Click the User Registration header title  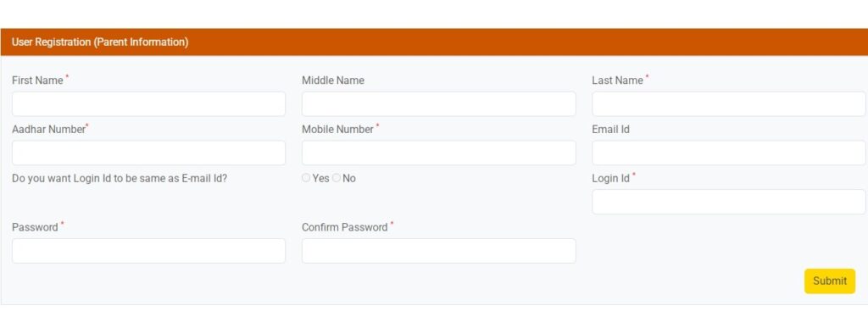pyautogui.click(x=100, y=42)
